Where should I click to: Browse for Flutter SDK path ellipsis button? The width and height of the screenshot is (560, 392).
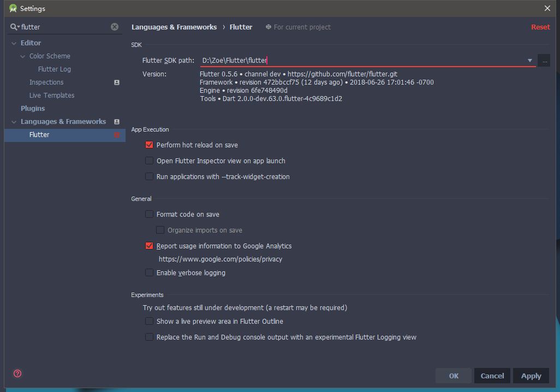point(544,61)
